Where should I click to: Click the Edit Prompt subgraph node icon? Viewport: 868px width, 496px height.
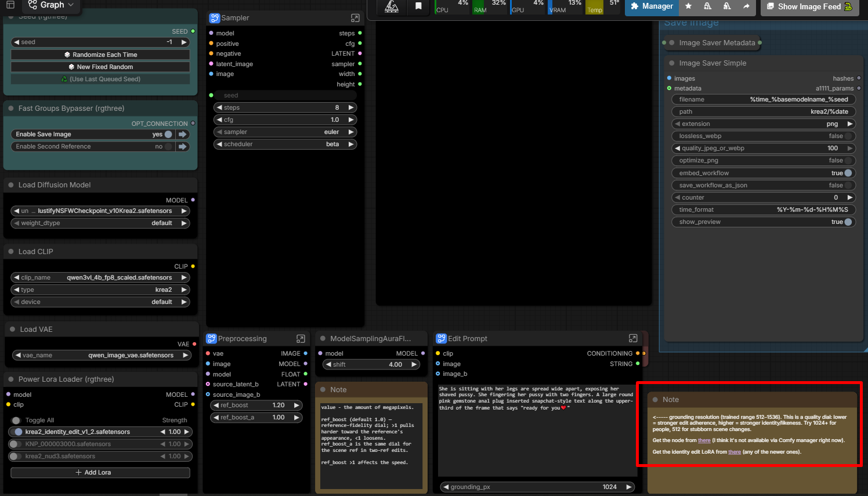coord(442,339)
